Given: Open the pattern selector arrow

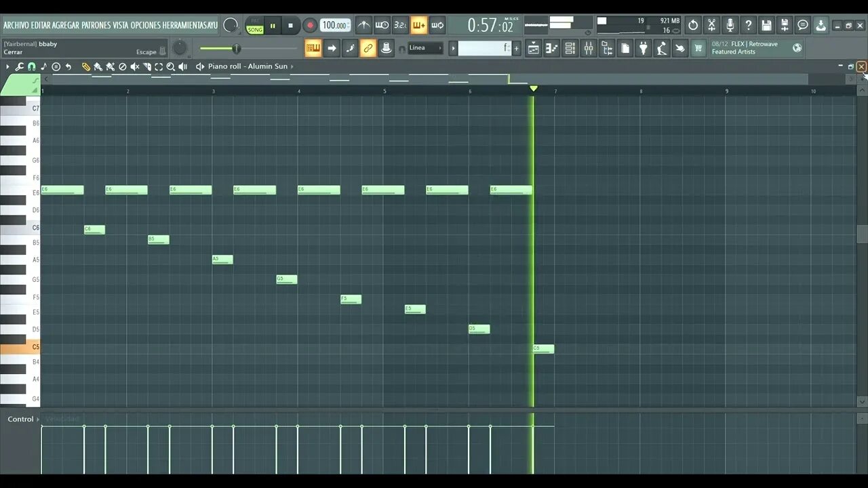Looking at the screenshot, I should point(454,48).
